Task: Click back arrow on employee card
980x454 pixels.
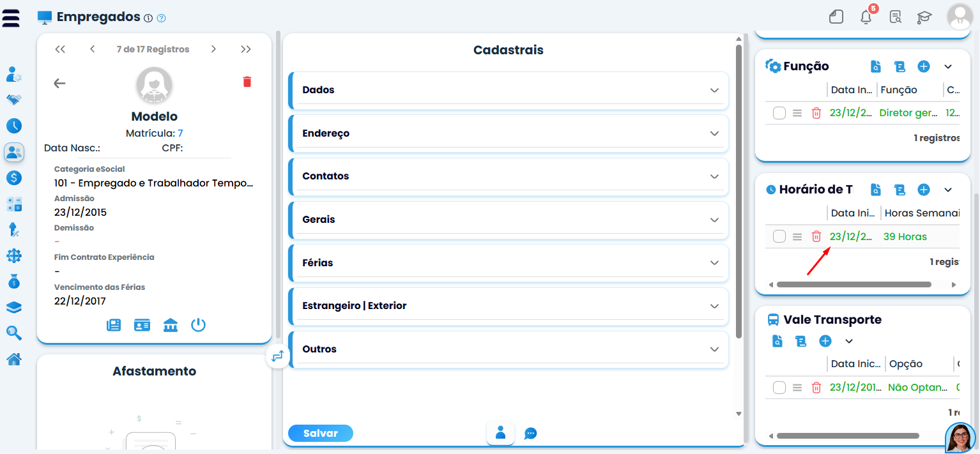Action: pos(59,83)
